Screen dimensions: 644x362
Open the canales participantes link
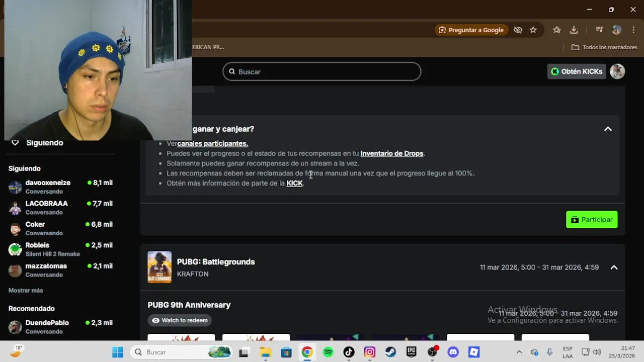[x=212, y=143]
